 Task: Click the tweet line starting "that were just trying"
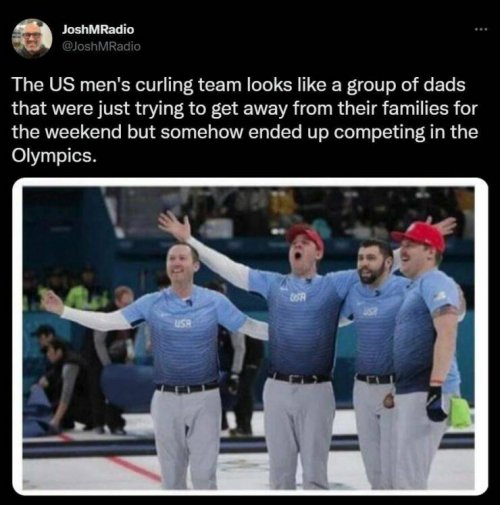tap(245, 109)
